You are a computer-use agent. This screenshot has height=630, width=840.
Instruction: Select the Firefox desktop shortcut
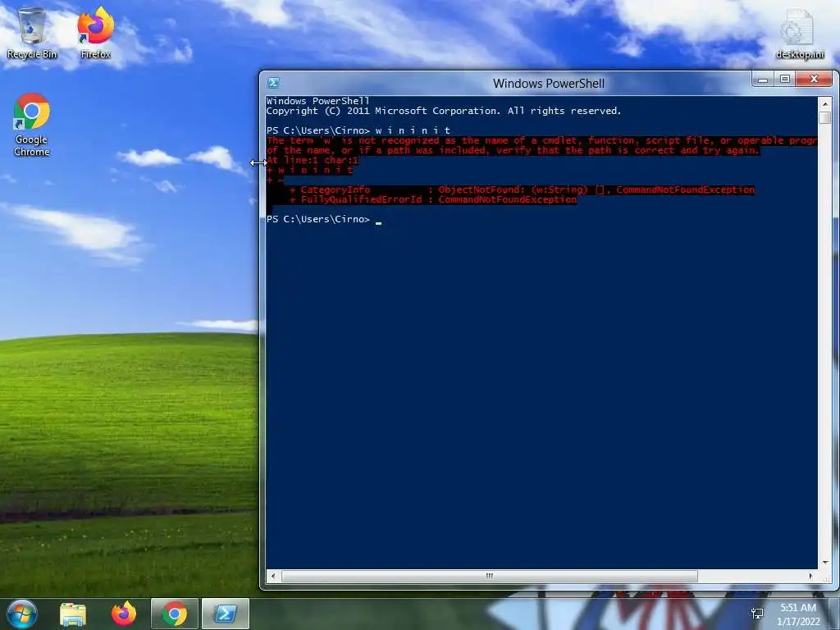(x=95, y=33)
